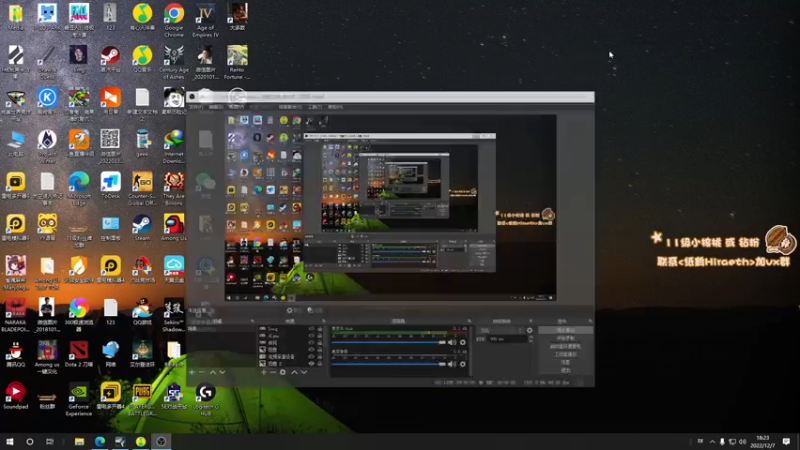Open taskbar clock showing 2022/12/7
Screen dimensions: 800x450
(x=763, y=441)
